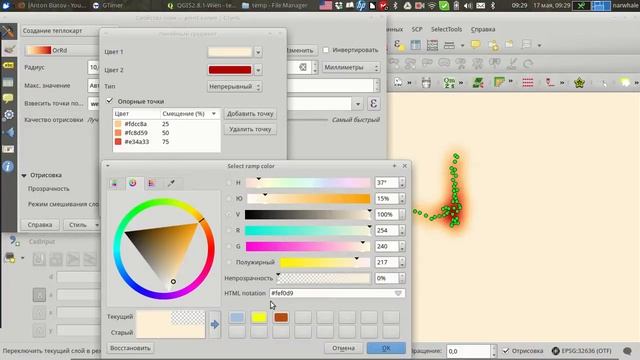Viewport: 640px width, 360px height.
Task: Open the Display speech bubble tab in sidebar
Action: [x=8, y=98]
